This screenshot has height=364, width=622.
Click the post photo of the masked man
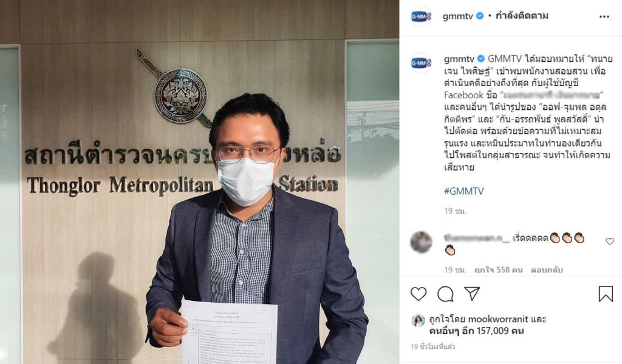[x=199, y=182]
